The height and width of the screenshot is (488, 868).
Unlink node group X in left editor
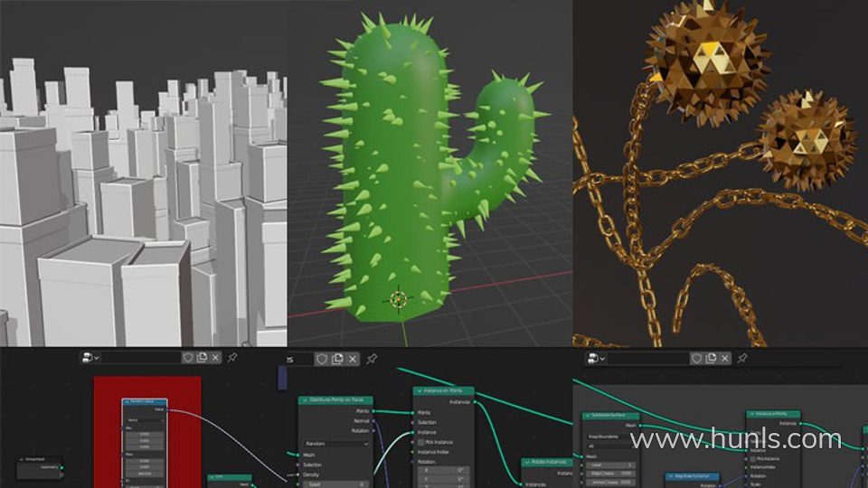216,358
